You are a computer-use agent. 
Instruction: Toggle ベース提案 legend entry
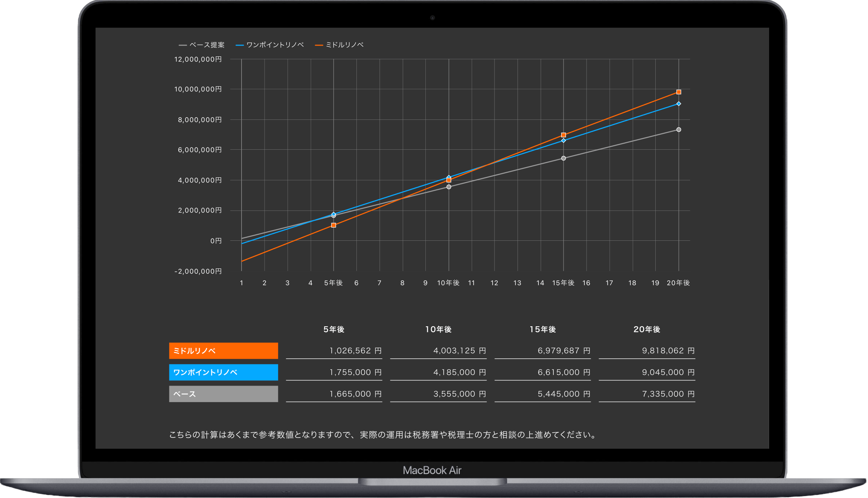(x=202, y=45)
